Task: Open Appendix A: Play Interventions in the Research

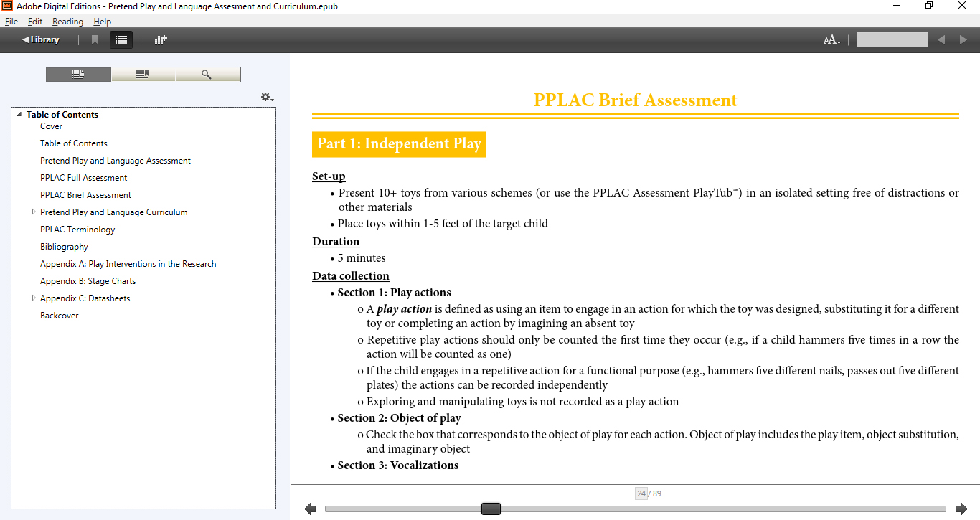Action: (128, 264)
